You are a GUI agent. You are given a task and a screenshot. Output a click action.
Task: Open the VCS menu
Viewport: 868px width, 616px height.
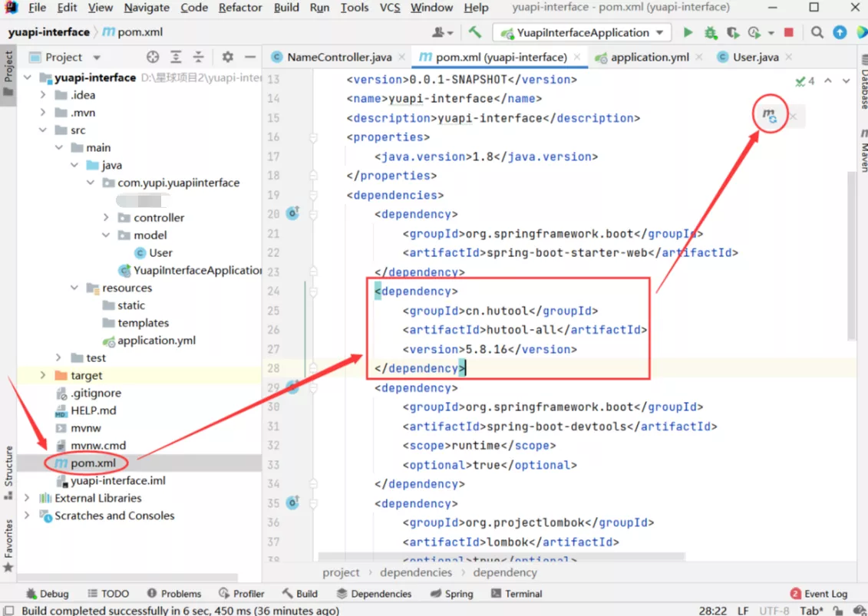click(390, 8)
